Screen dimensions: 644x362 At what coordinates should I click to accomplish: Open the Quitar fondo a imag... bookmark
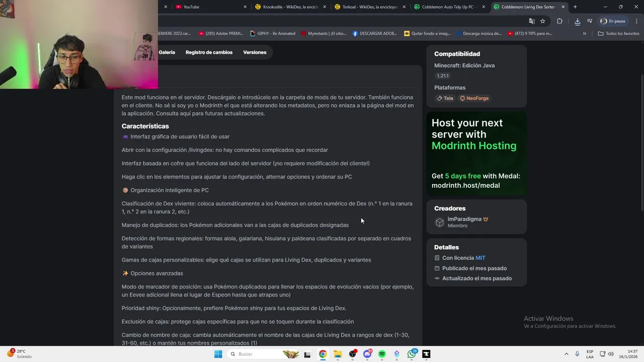[427, 34]
